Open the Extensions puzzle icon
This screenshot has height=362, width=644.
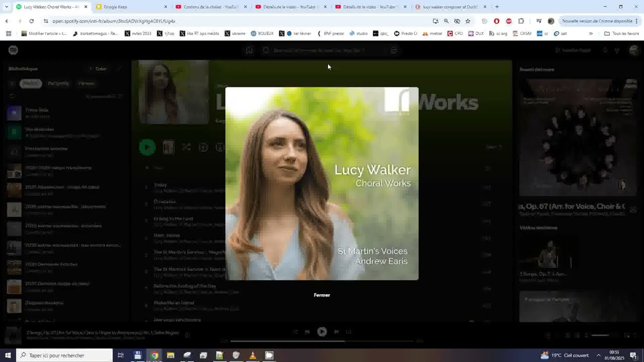point(521,21)
